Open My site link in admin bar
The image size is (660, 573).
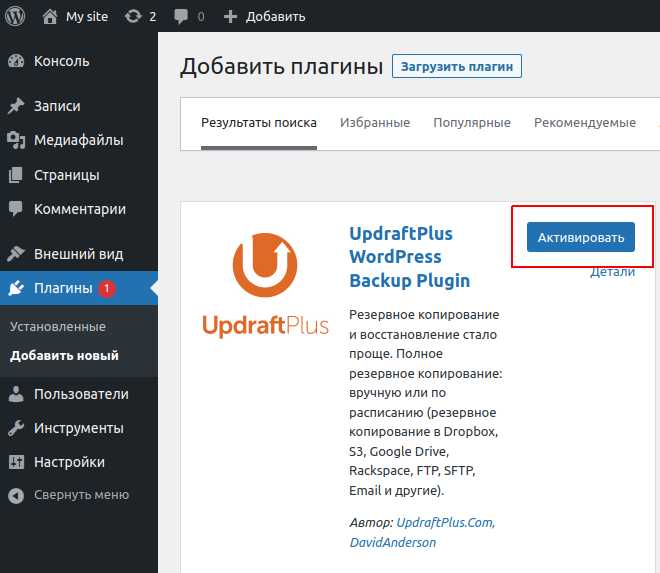coord(87,16)
